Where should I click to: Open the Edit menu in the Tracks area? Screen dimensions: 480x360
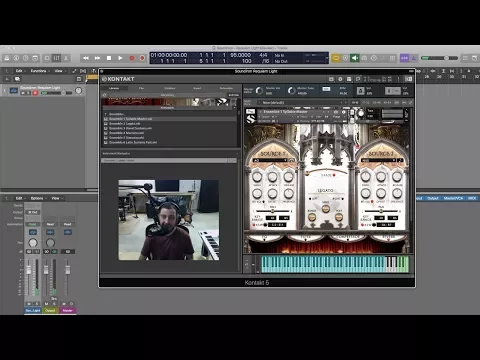click(19, 71)
